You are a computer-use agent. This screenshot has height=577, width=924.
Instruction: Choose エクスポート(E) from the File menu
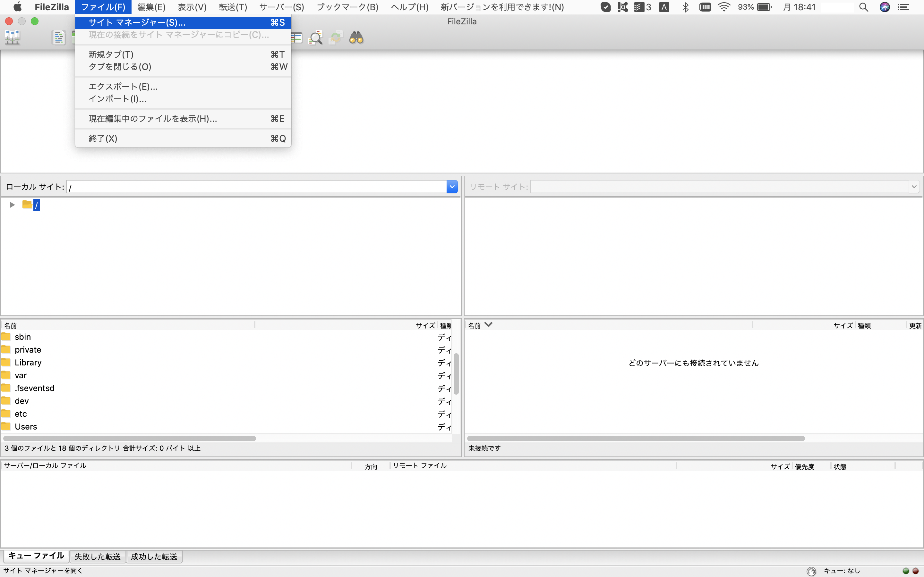coord(123,87)
